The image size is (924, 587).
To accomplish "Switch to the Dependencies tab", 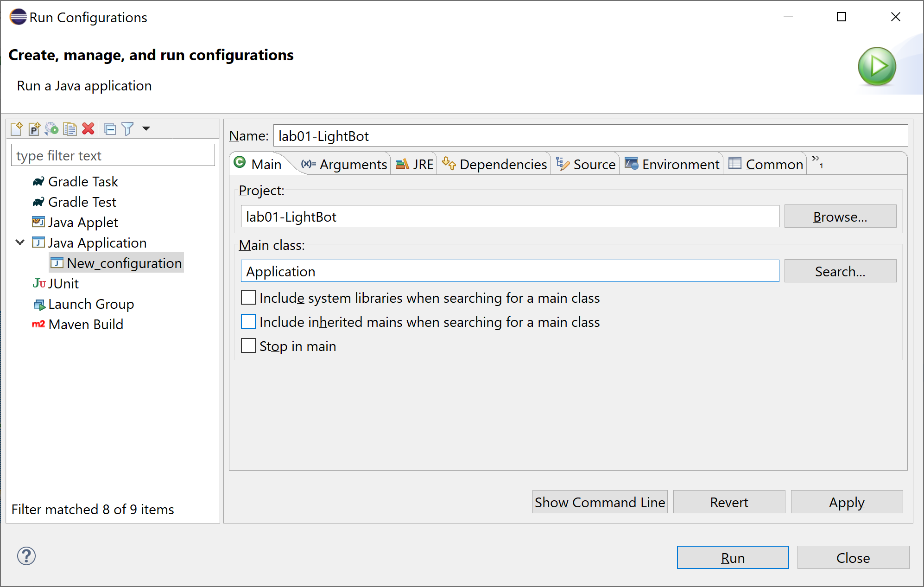I will (x=494, y=164).
